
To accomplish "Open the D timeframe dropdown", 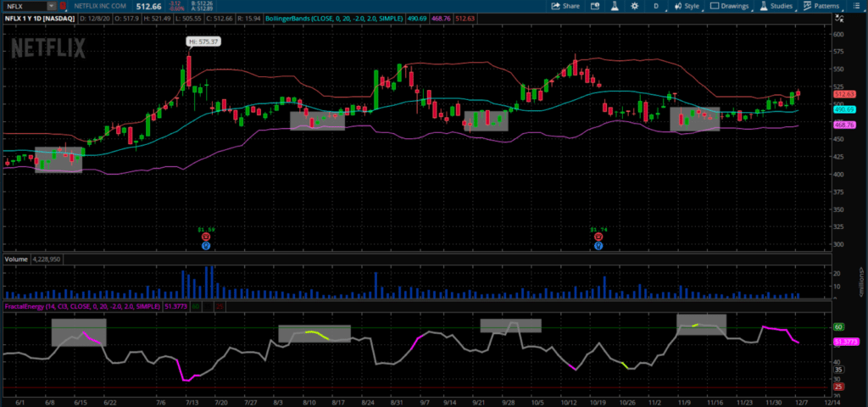I will tap(657, 6).
